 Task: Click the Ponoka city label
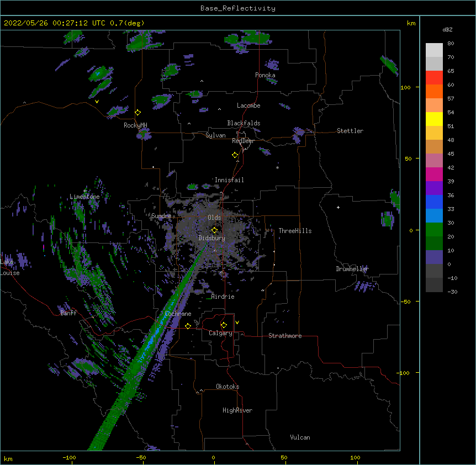tap(265, 75)
